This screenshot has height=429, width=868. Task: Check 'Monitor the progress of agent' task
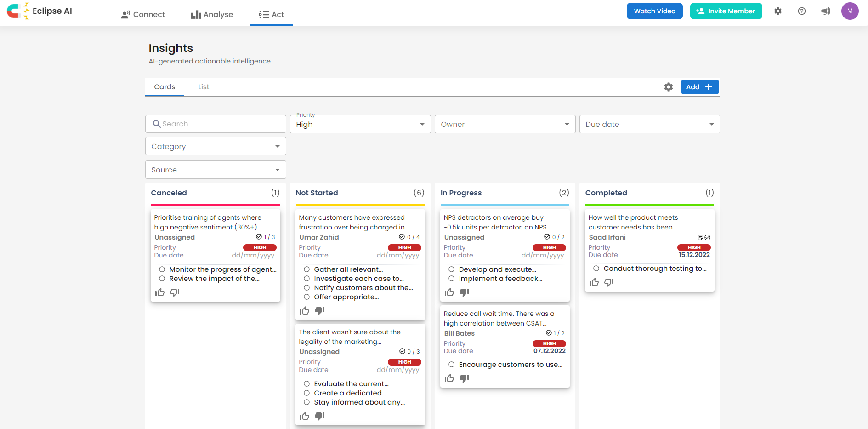click(x=162, y=269)
